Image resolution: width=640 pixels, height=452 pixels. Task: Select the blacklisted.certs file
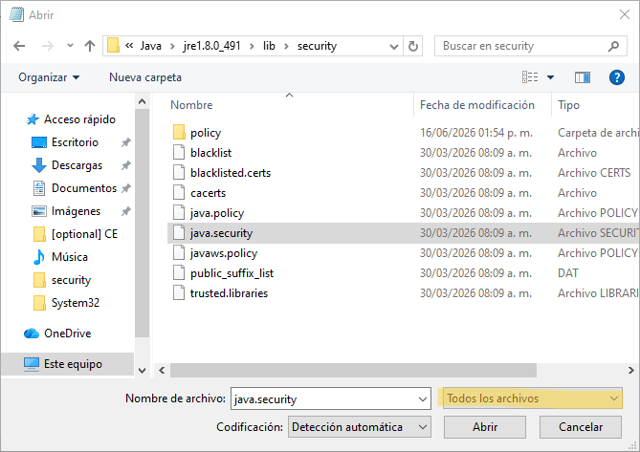(x=230, y=173)
